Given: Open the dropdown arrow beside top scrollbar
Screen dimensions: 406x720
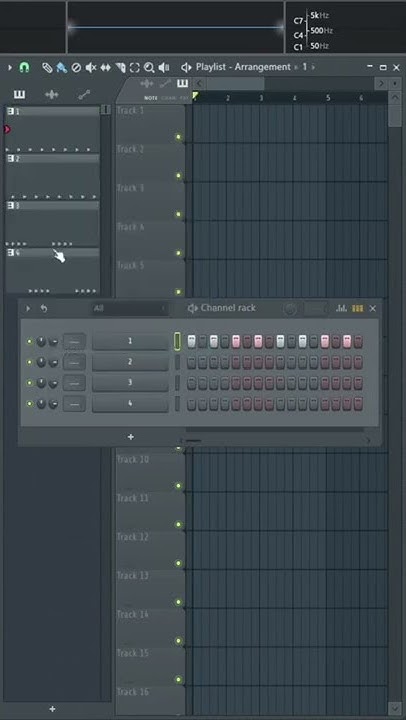Looking at the screenshot, I should click(394, 84).
